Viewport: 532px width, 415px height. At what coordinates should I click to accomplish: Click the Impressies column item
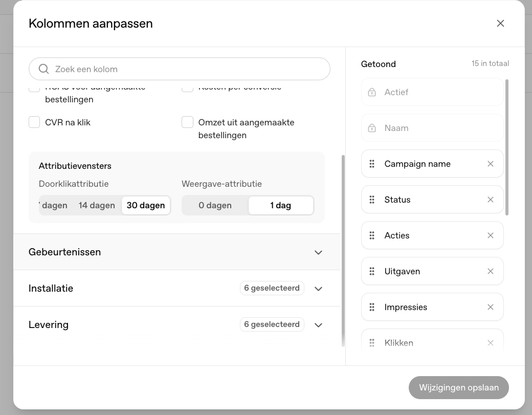coord(432,307)
